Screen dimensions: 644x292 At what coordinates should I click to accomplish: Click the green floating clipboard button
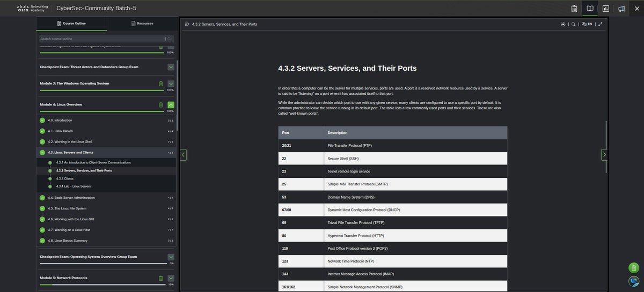634,268
